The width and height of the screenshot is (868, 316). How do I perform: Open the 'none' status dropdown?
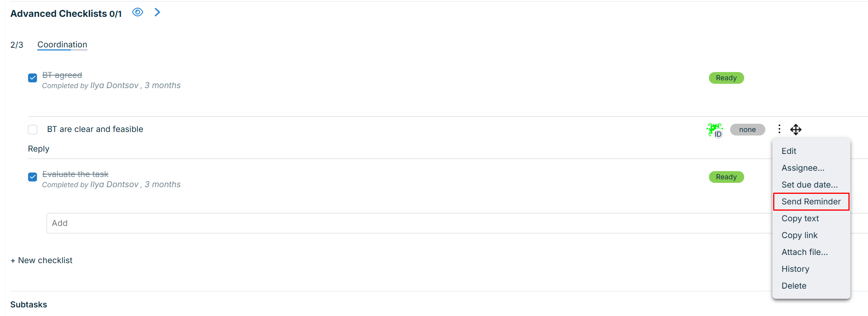(x=747, y=130)
